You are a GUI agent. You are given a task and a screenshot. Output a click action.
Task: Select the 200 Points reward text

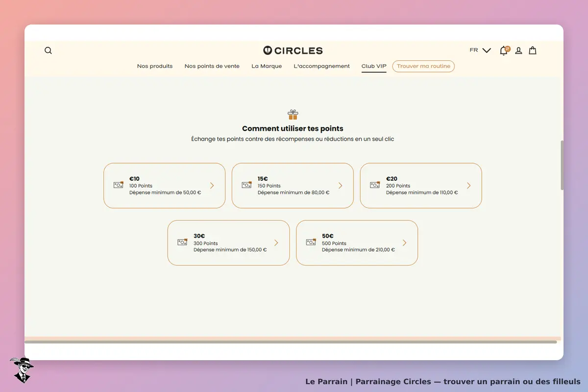click(x=398, y=186)
